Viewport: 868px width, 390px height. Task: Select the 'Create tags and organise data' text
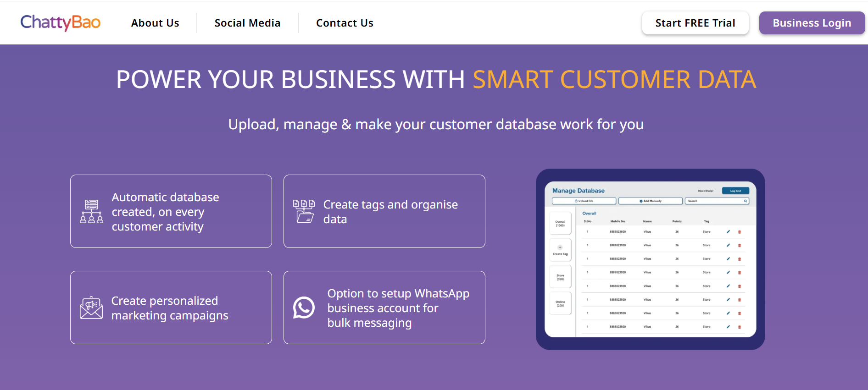pos(390,212)
